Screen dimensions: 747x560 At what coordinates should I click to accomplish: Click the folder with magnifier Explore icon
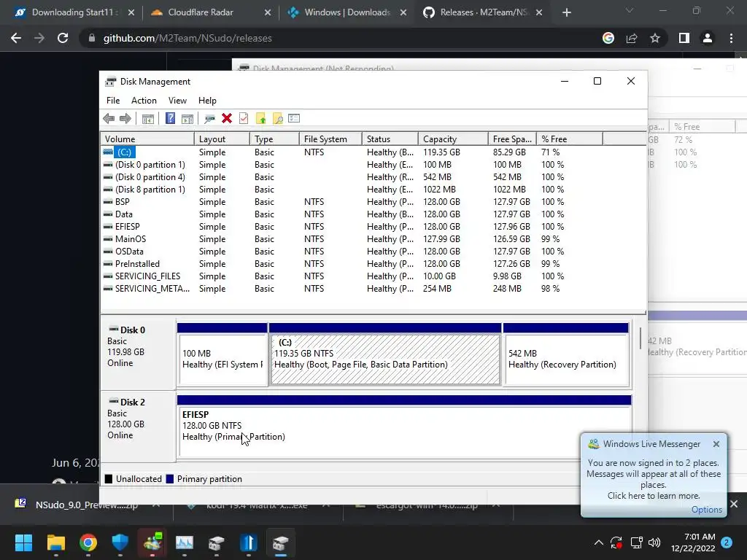click(277, 119)
